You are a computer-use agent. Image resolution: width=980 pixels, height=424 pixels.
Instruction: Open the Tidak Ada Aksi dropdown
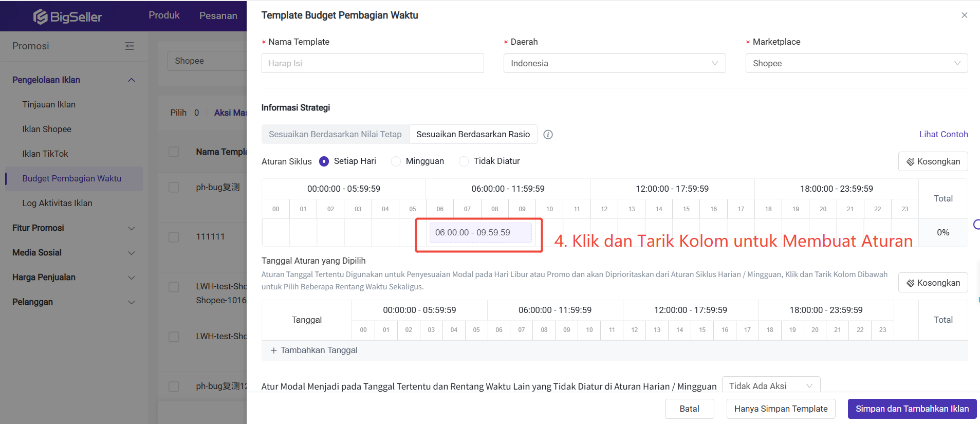tap(770, 386)
